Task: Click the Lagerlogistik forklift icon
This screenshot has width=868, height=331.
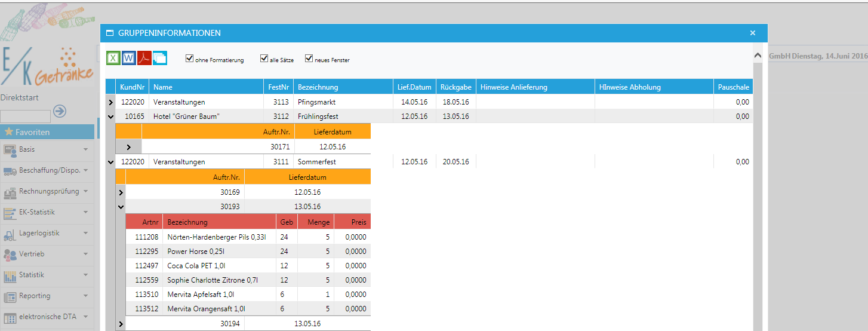Action: (x=10, y=234)
